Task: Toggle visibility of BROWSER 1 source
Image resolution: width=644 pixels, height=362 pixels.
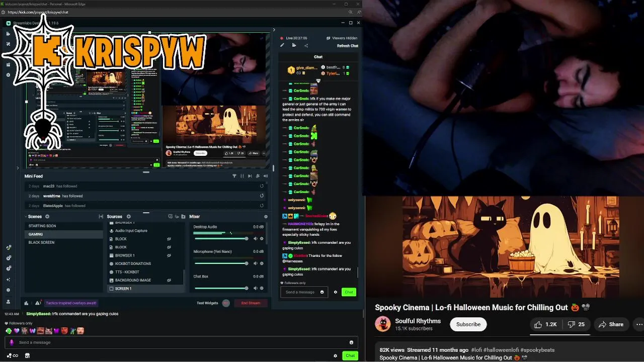Action: coord(169,255)
